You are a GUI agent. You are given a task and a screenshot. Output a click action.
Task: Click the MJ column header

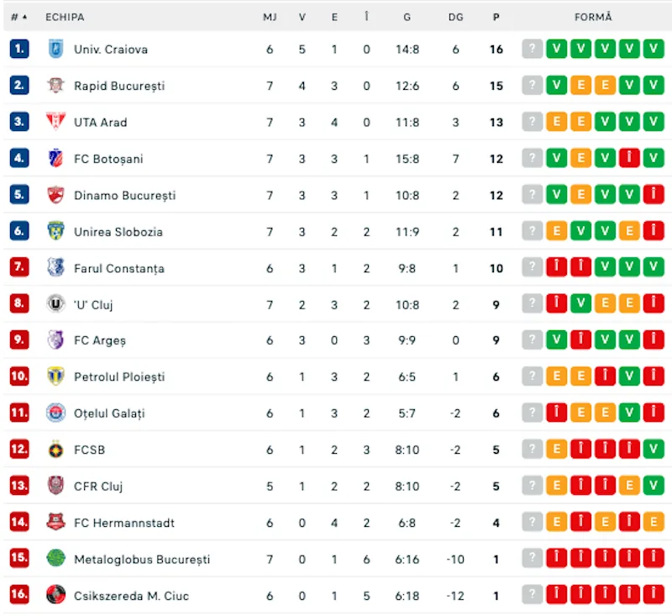270,17
